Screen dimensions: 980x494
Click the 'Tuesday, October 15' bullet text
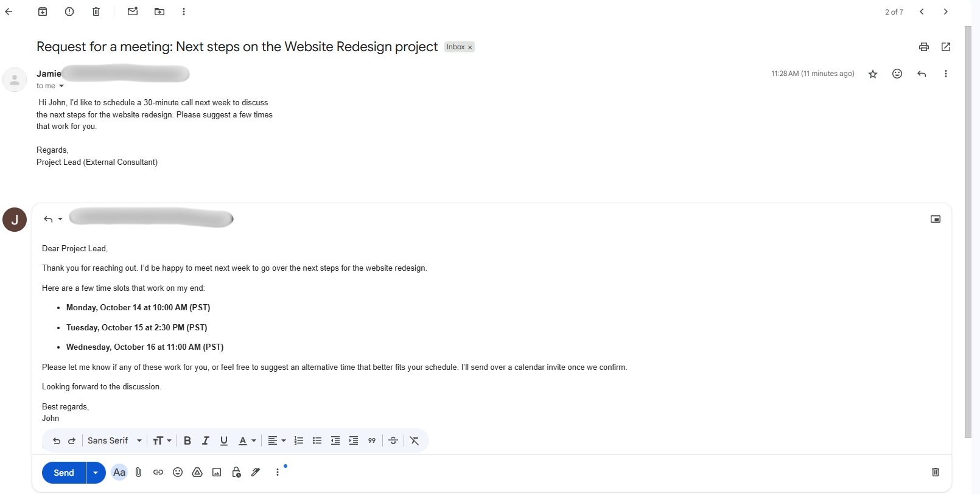pos(137,328)
